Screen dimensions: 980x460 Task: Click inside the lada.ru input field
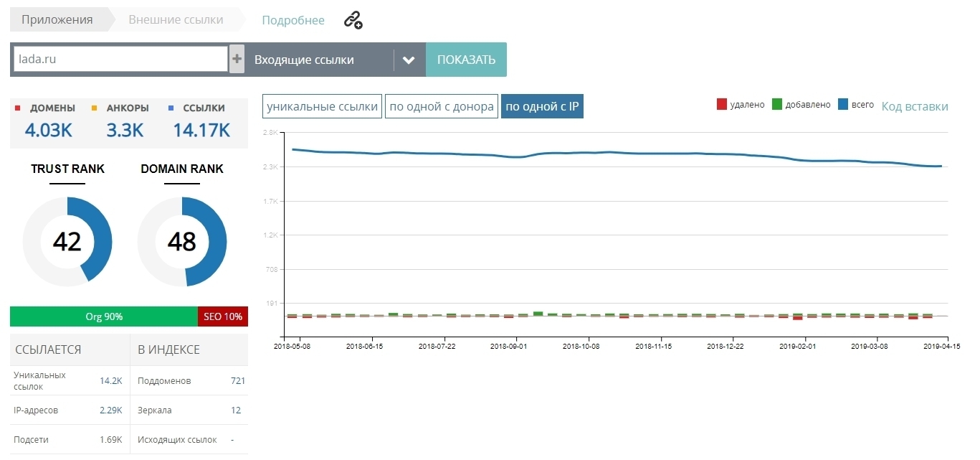[x=118, y=58]
